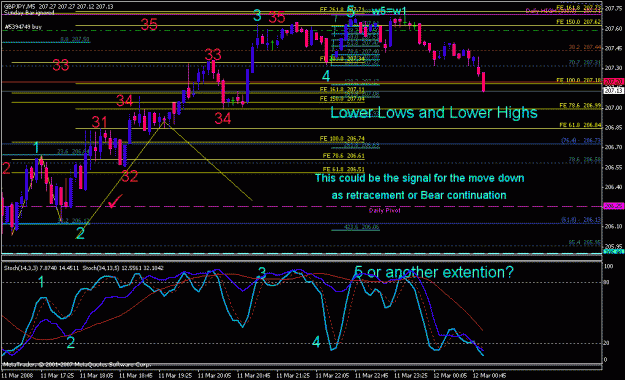Click the red 207.20 price tag
Image resolution: width=625 pixels, height=380 pixels.
pyautogui.click(x=613, y=82)
